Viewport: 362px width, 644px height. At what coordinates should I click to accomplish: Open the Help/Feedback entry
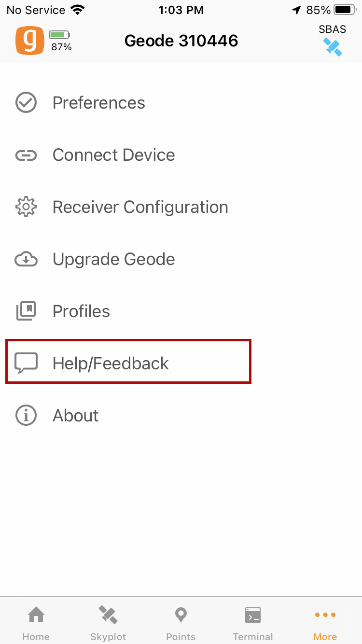(111, 364)
